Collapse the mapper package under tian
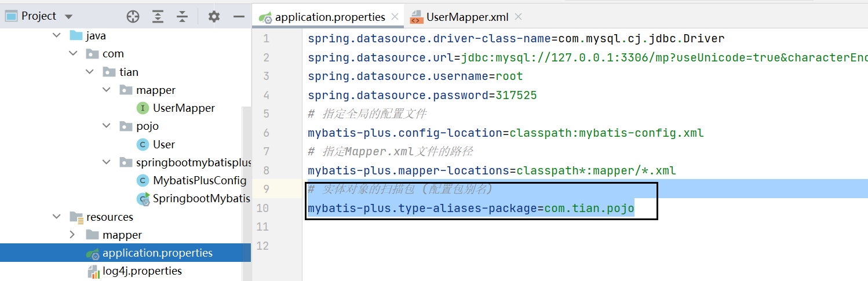868x281 pixels. (x=107, y=90)
